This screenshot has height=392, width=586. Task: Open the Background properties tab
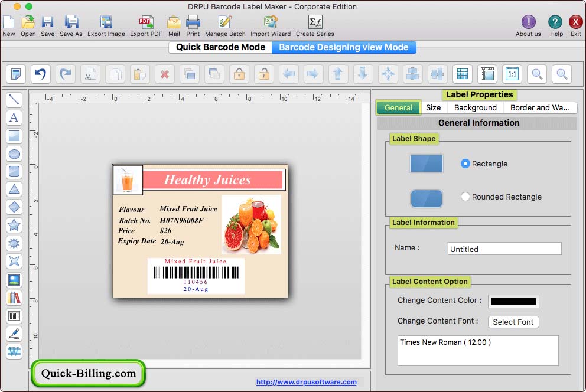click(x=476, y=108)
